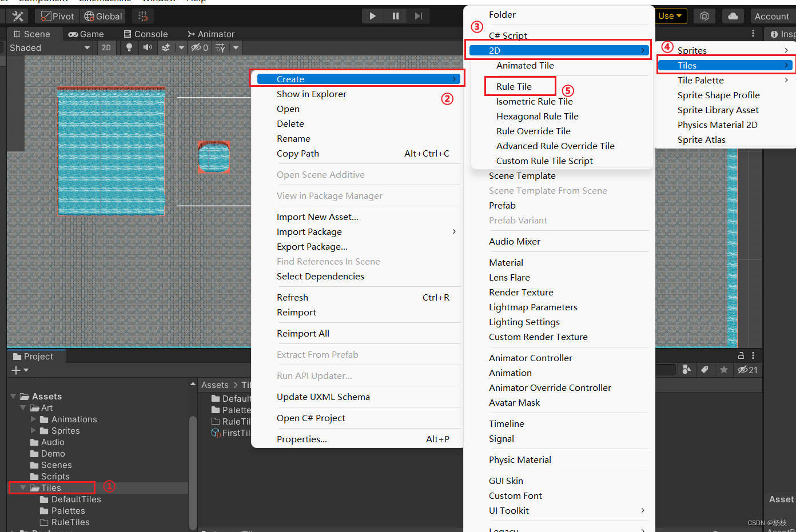This screenshot has height=532, width=796.
Task: Click the search by label tag icon
Action: [705, 370]
